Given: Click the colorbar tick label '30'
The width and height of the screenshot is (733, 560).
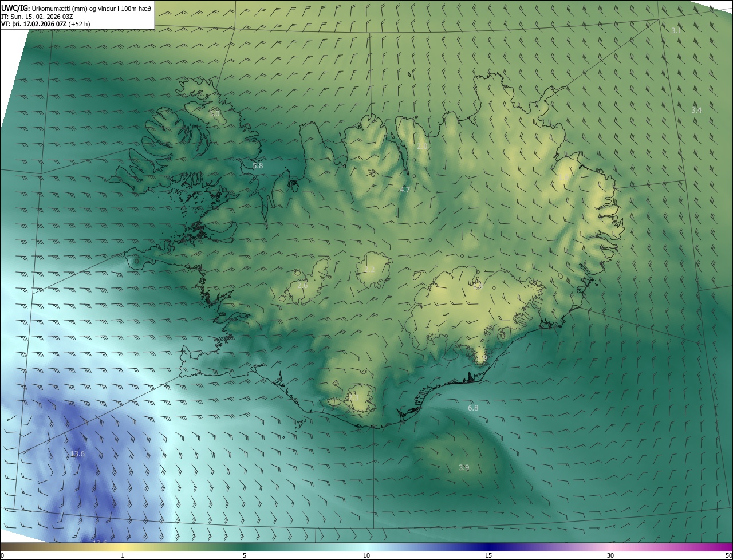Looking at the screenshot, I should [610, 555].
